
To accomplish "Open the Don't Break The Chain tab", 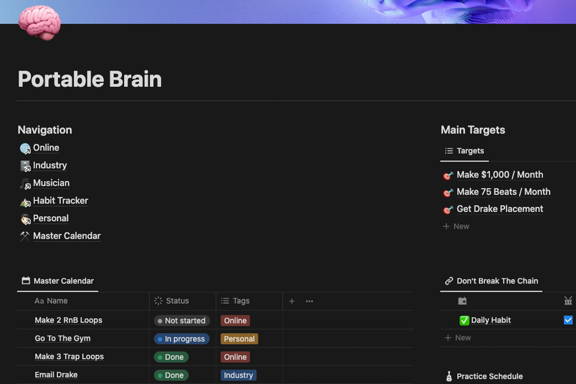I will tap(491, 281).
